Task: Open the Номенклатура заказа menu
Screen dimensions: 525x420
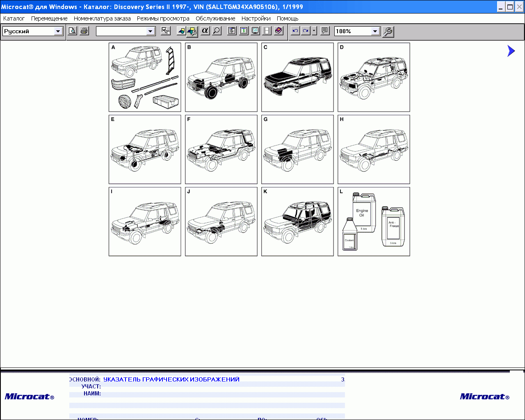Action: pos(102,18)
